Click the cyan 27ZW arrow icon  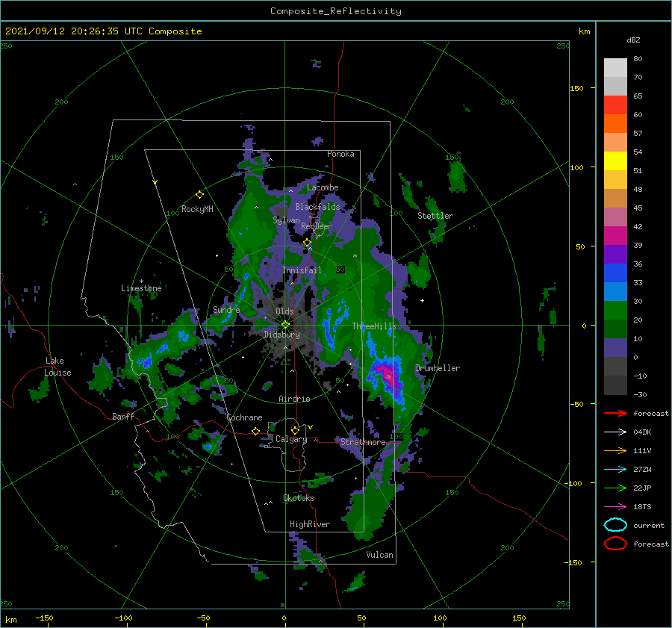(x=615, y=470)
